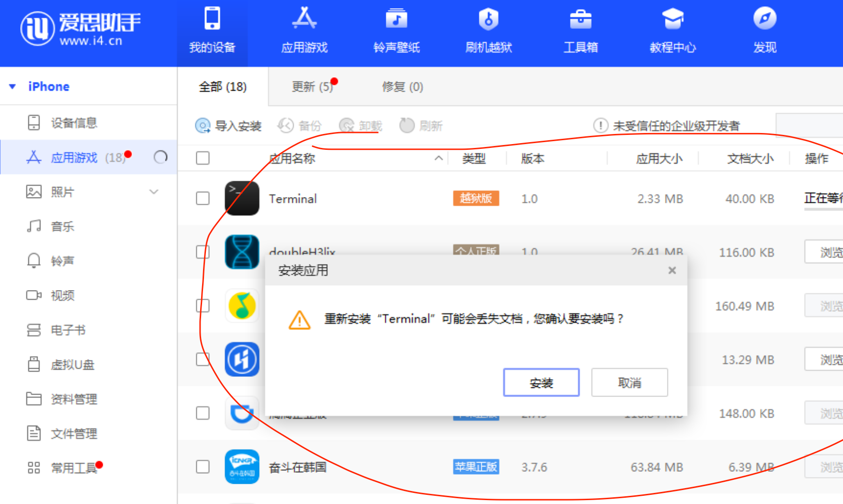The height and width of the screenshot is (504, 843).
Task: Sort by the 应用大小 column
Action: (659, 158)
